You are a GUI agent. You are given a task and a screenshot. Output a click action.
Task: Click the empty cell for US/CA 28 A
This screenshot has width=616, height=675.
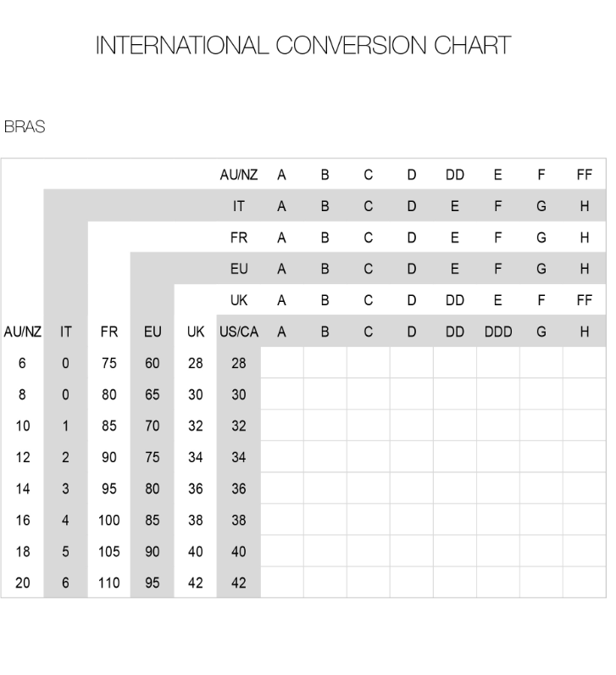pos(282,362)
